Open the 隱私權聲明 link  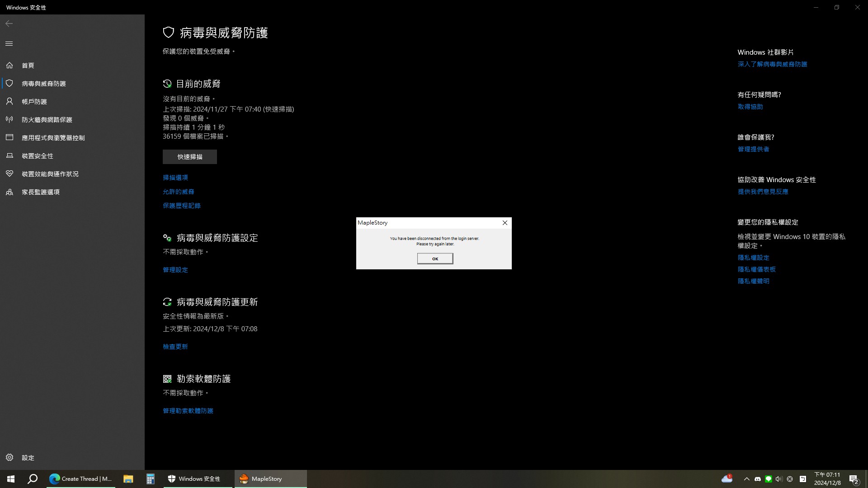coord(754,281)
